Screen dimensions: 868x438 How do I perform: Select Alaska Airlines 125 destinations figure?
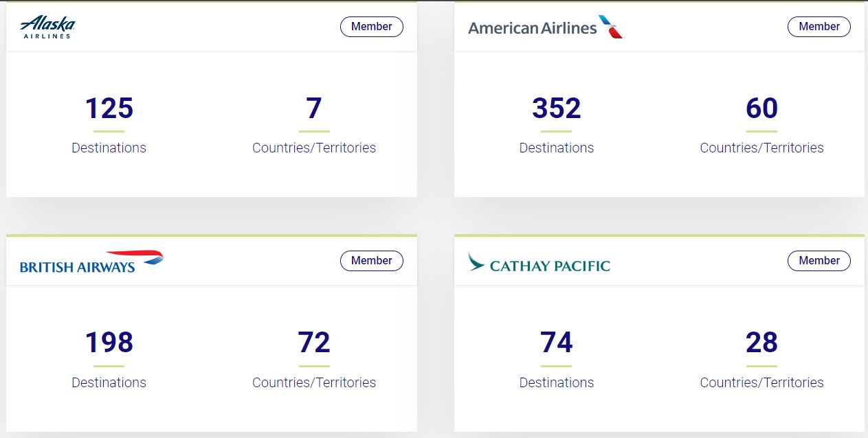(109, 108)
